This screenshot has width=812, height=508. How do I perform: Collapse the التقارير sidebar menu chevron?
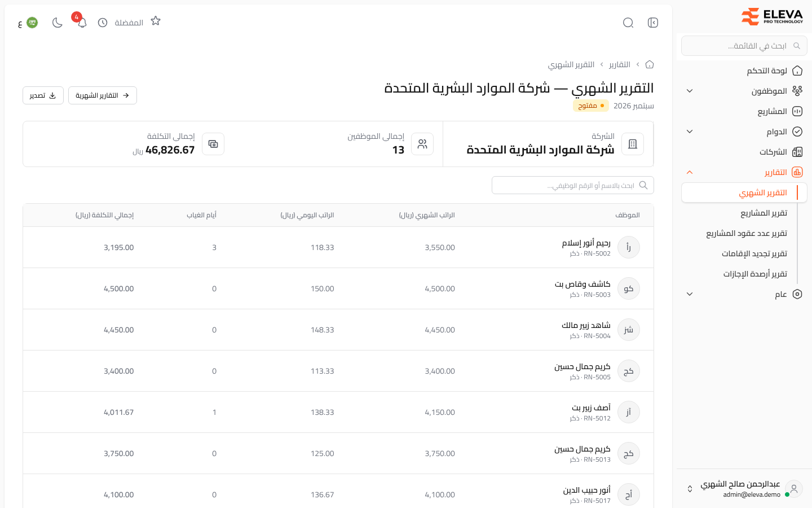click(x=690, y=172)
